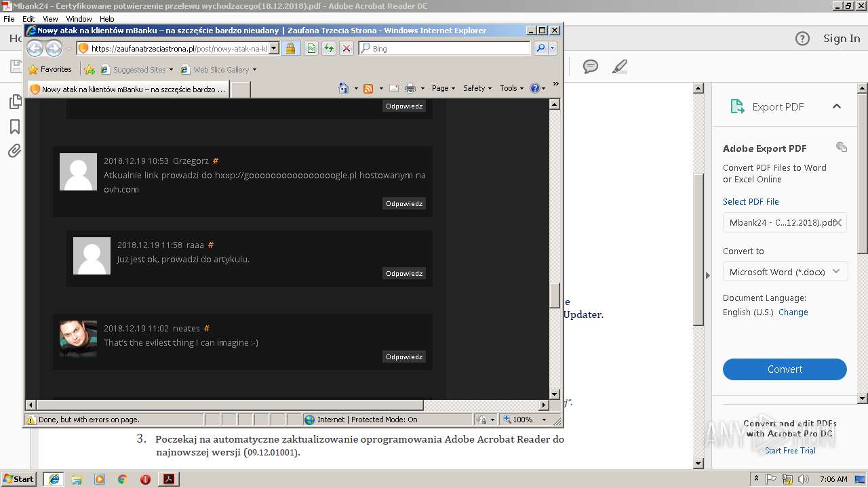Stop loading the page with the red X

(347, 48)
